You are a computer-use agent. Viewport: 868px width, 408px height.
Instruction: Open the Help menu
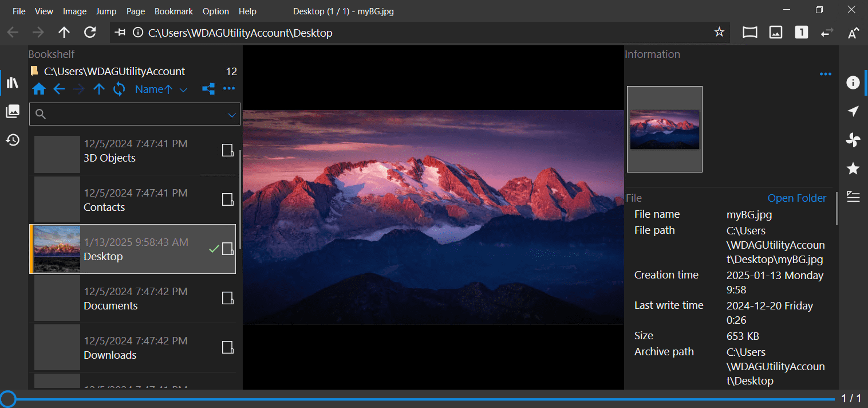(x=247, y=11)
